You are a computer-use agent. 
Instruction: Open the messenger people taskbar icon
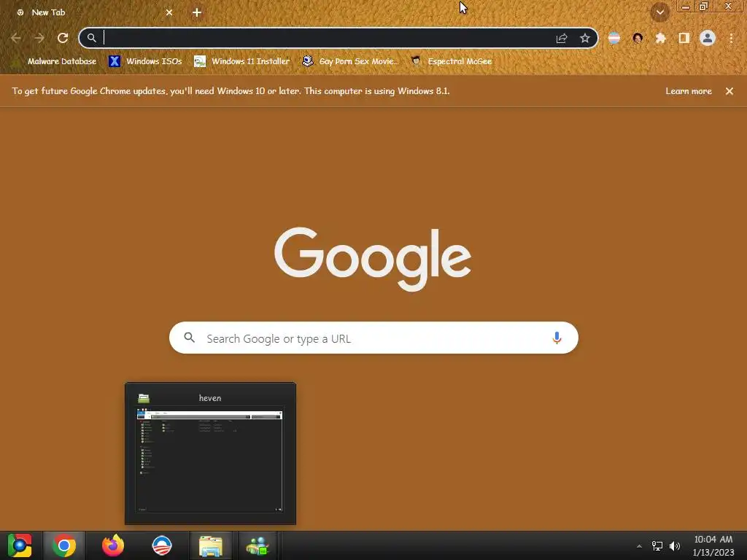(258, 545)
